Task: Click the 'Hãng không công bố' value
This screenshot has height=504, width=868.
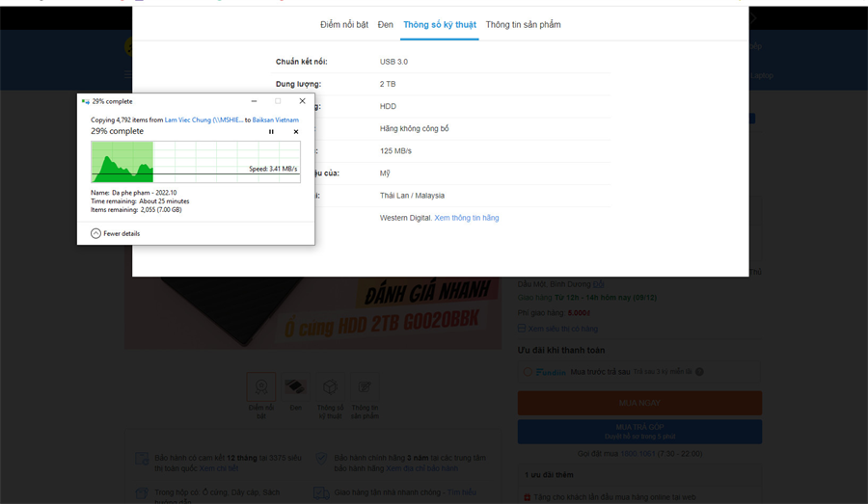Action: point(414,129)
